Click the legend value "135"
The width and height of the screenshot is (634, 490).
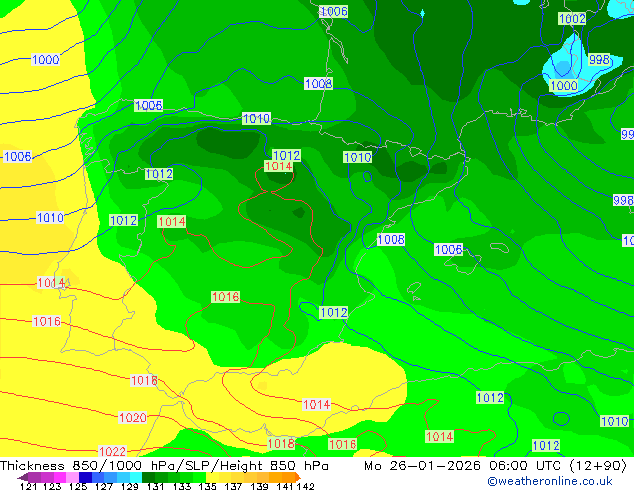pyautogui.click(x=207, y=486)
